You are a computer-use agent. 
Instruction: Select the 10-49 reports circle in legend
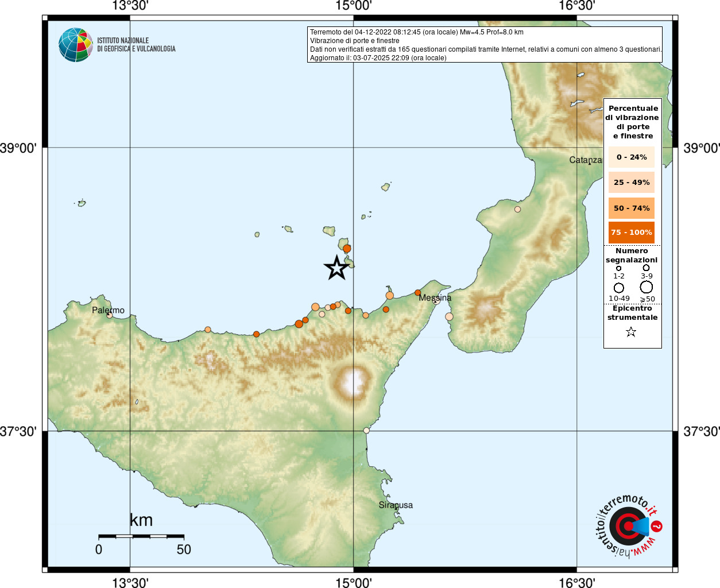(x=619, y=288)
